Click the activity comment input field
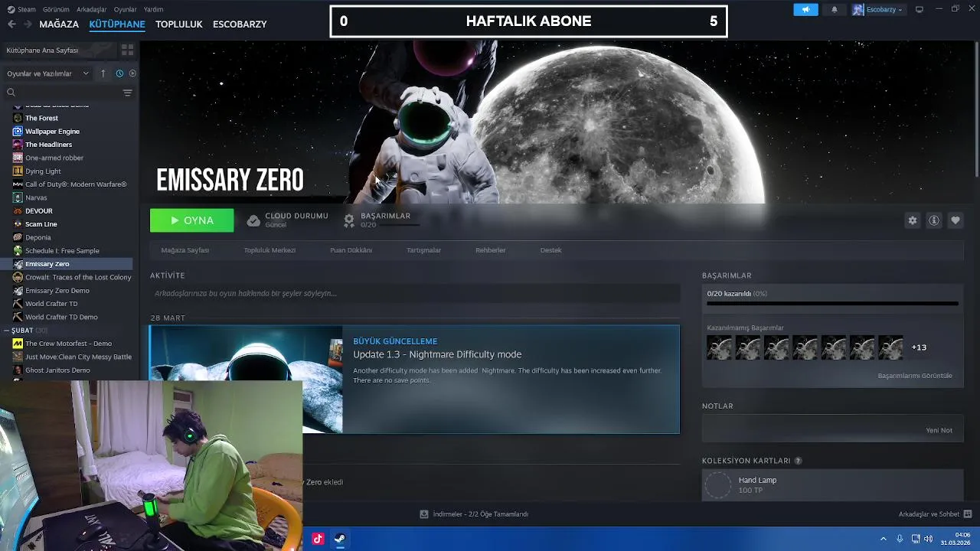 pos(415,293)
